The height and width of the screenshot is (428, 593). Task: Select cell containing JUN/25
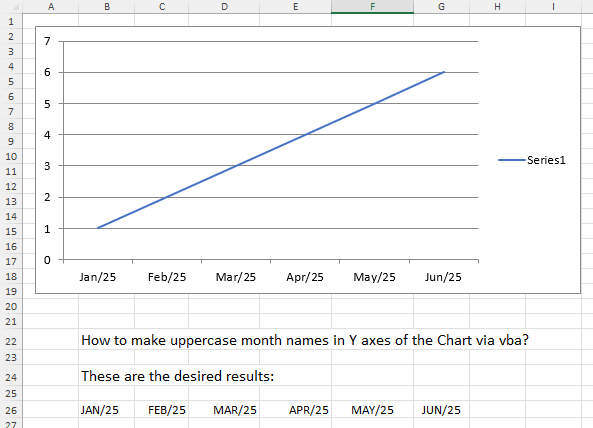point(441,410)
